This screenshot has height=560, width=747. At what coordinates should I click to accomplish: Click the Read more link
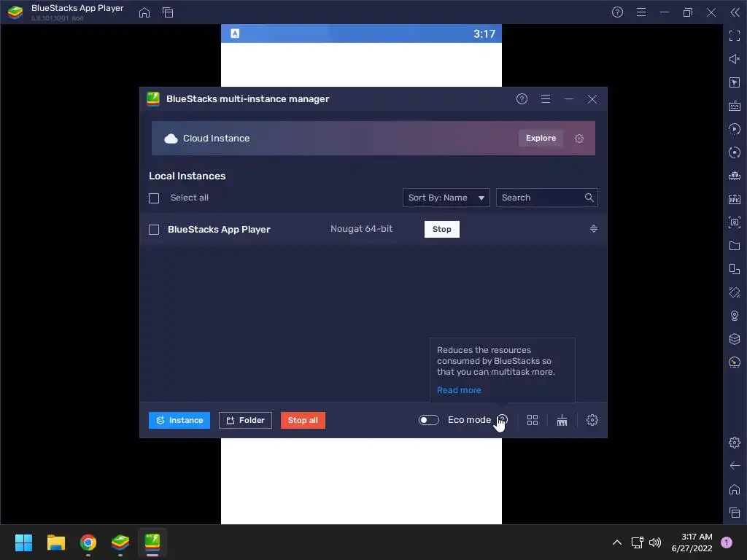[459, 390]
